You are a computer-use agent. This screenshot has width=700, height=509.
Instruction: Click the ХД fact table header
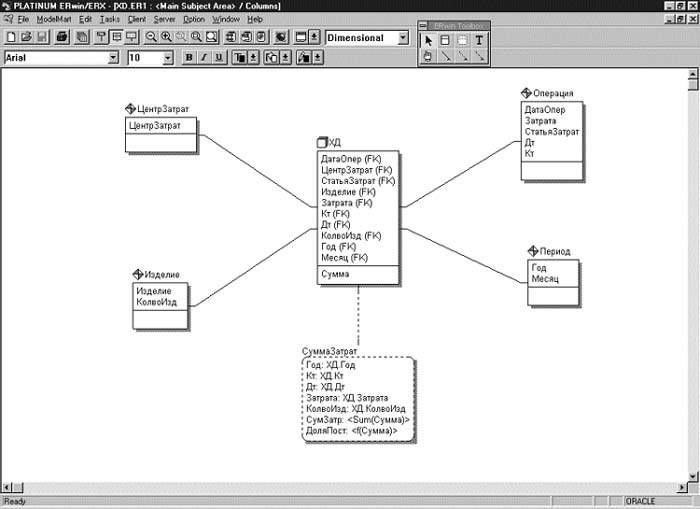coord(334,144)
